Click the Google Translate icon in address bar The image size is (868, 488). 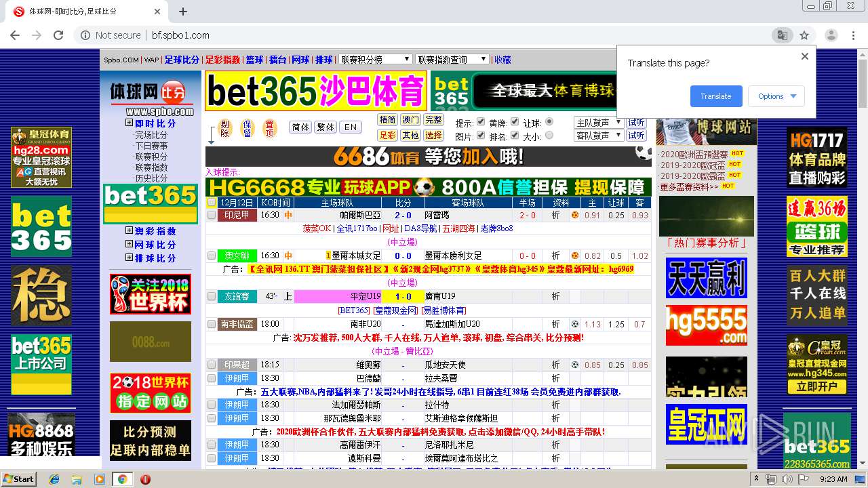pyautogui.click(x=782, y=35)
